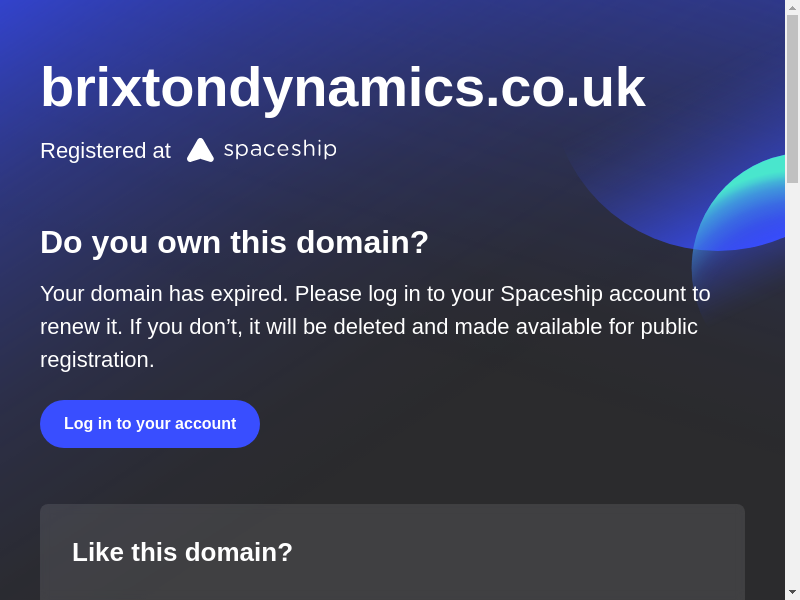Image resolution: width=800 pixels, height=600 pixels.
Task: Click the vertical scrollbar thumb
Action: tap(792, 98)
